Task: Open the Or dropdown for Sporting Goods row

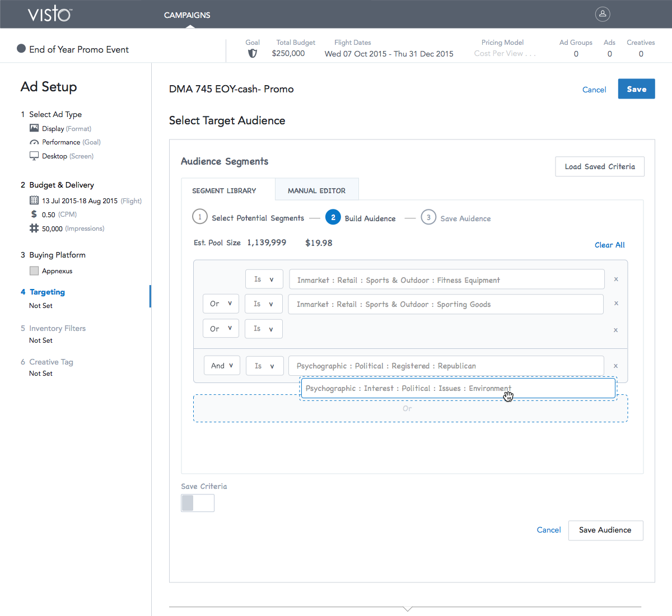Action: tap(221, 304)
